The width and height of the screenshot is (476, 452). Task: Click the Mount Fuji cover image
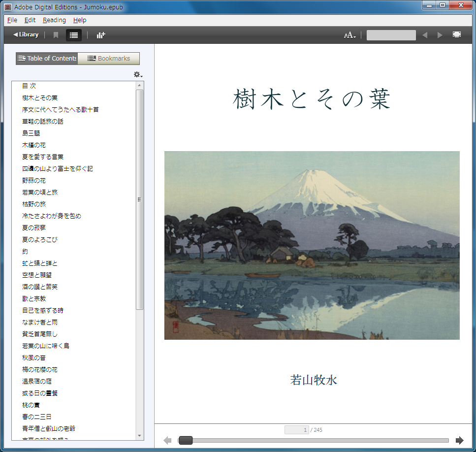(x=312, y=245)
